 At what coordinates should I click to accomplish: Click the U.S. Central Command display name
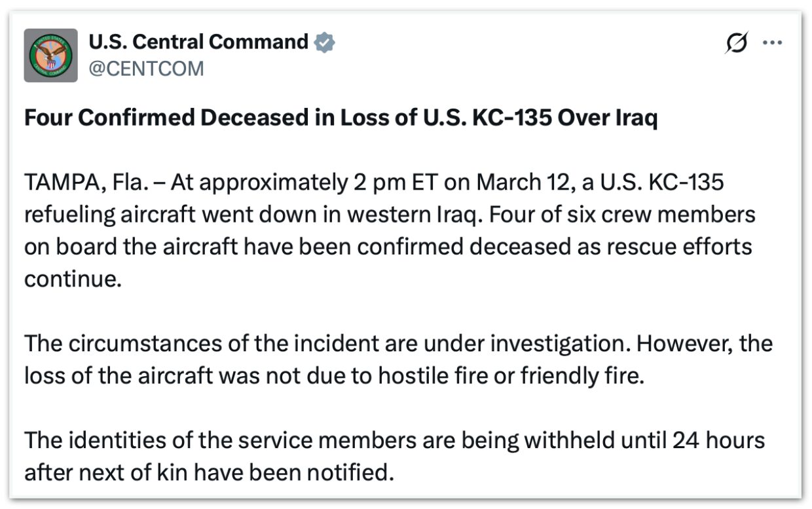point(198,43)
